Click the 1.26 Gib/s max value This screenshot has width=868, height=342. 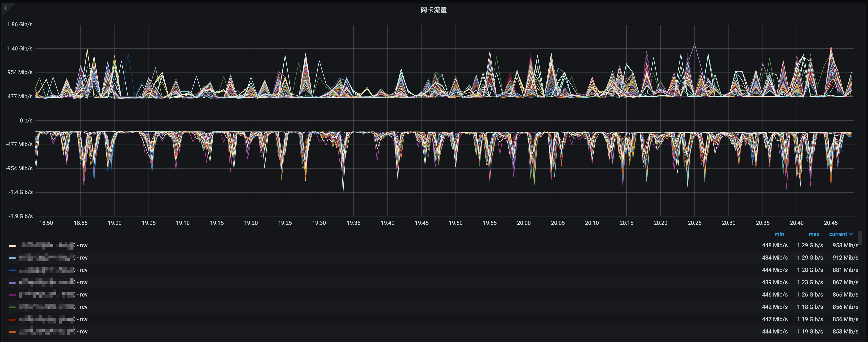(810, 295)
